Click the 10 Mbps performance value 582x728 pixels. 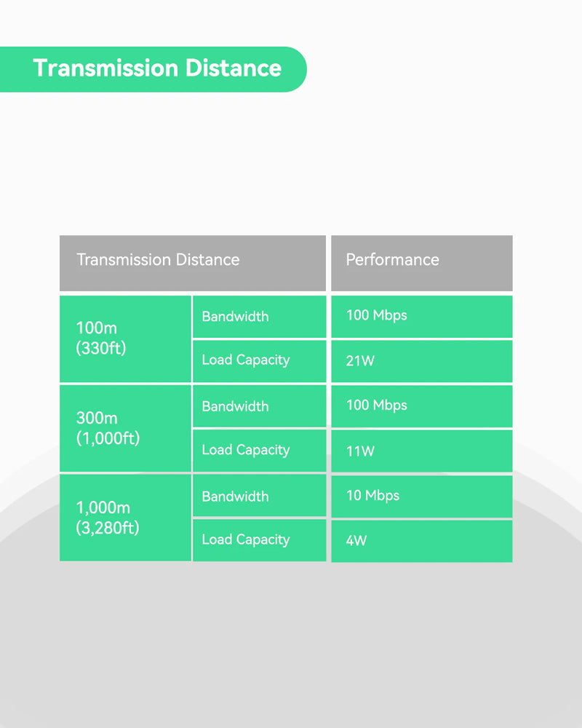point(372,496)
